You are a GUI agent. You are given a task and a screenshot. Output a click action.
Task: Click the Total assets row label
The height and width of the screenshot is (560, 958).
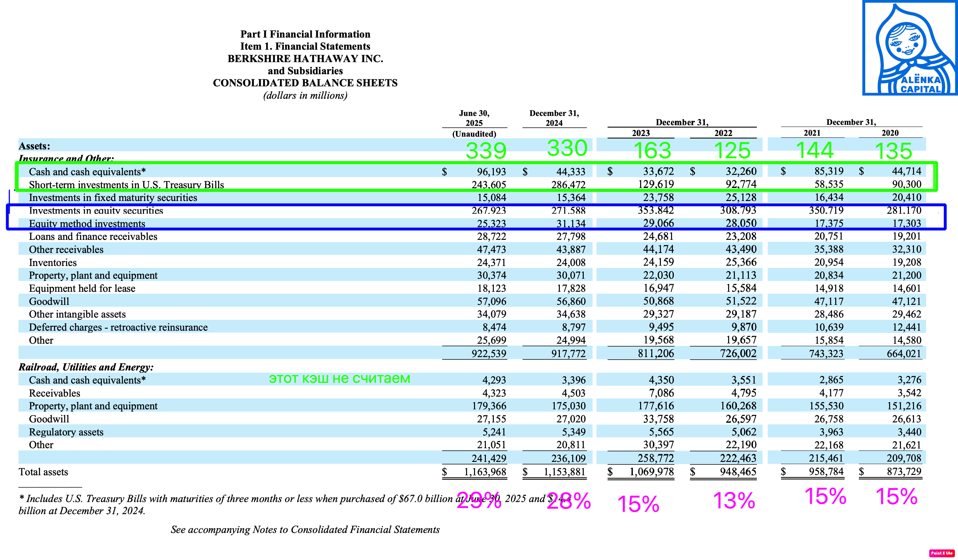[43, 472]
